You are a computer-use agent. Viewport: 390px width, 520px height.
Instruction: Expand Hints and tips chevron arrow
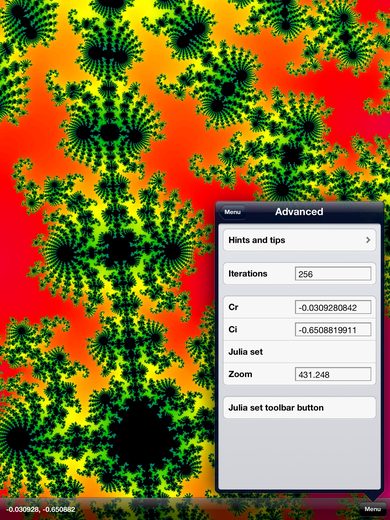coord(368,240)
